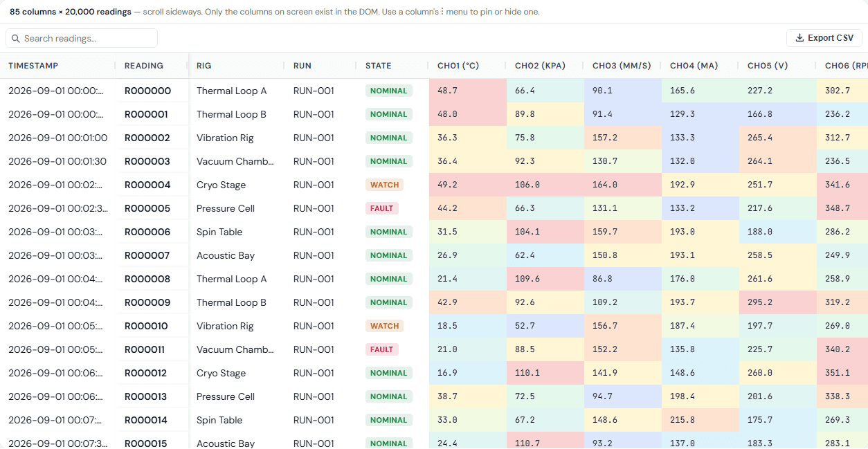This screenshot has height=449, width=868.
Task: Select reading ID R000000
Action: [147, 91]
